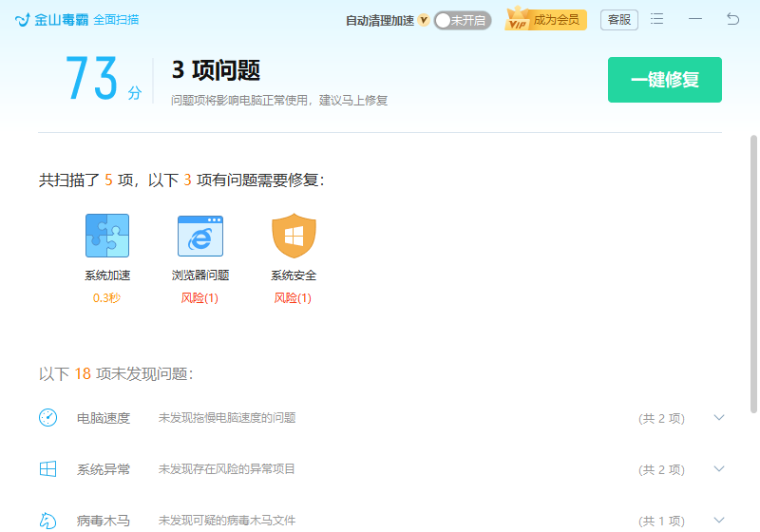The width and height of the screenshot is (760, 532).
Task: Click the VIP crown badge icon
Action: click(517, 18)
